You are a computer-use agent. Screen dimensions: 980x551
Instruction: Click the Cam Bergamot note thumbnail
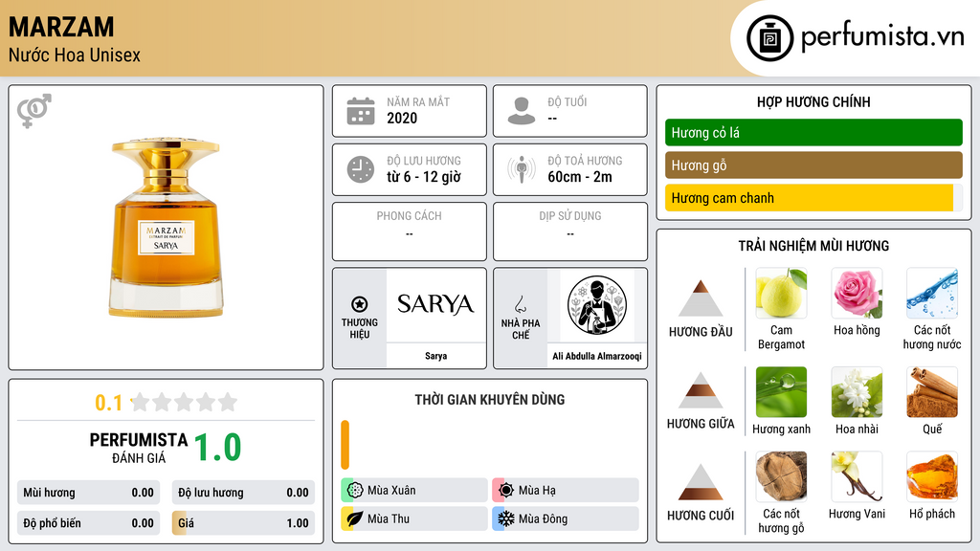(x=781, y=293)
